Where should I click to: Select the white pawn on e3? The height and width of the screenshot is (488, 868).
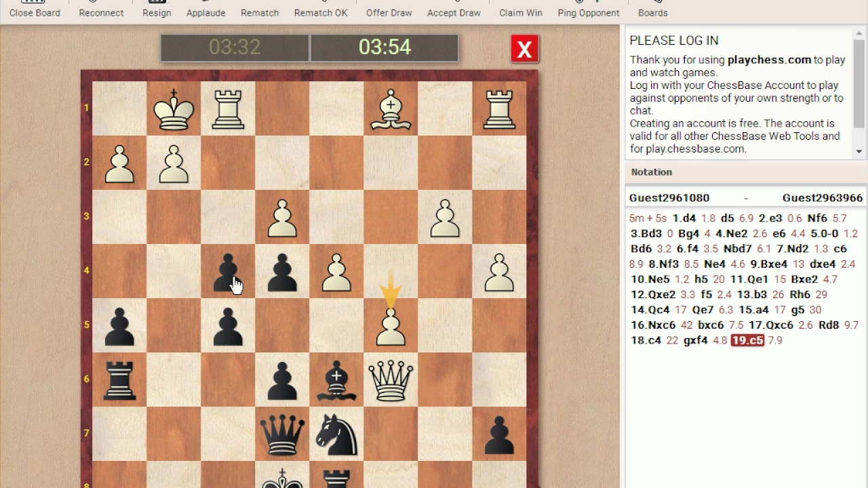point(282,218)
